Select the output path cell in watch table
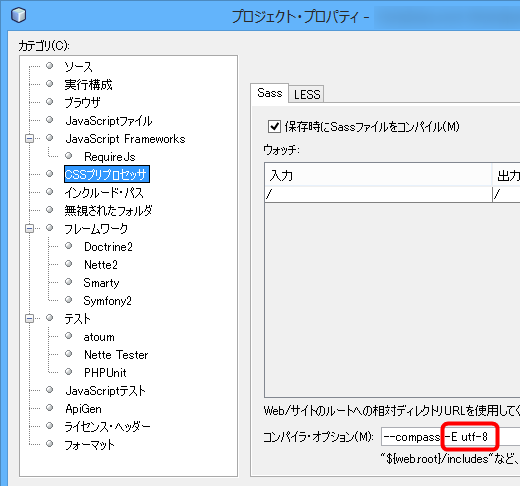 point(506,194)
